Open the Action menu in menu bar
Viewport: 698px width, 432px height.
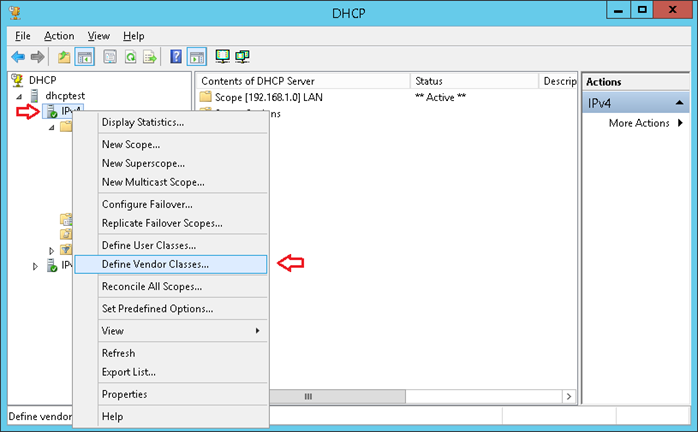(x=59, y=36)
